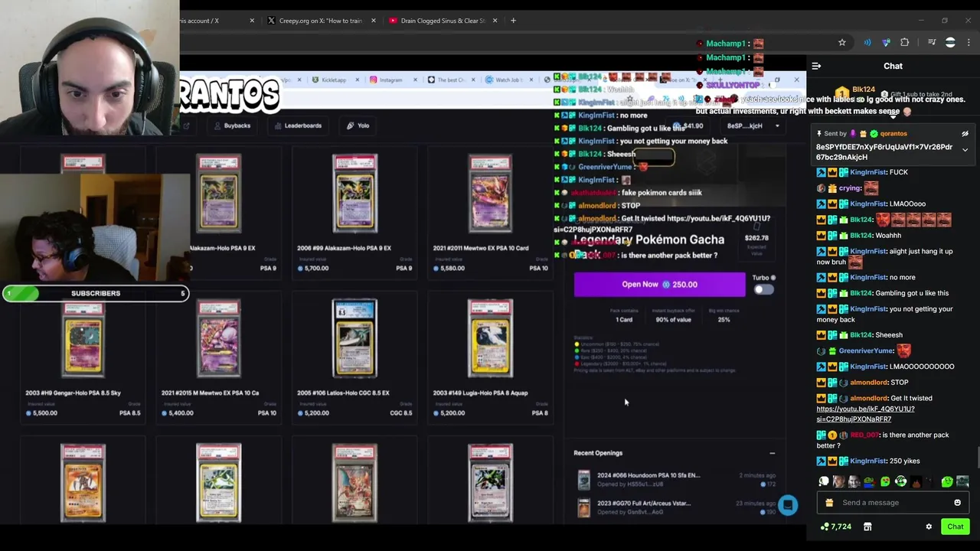Viewport: 980px width, 551px height.
Task: Open the browser profile avatar
Action: click(x=950, y=43)
